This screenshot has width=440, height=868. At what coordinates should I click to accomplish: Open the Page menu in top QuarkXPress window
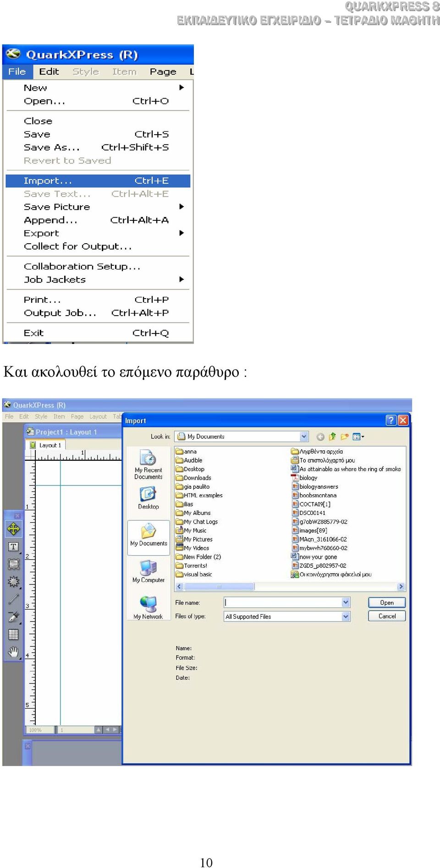163,71
